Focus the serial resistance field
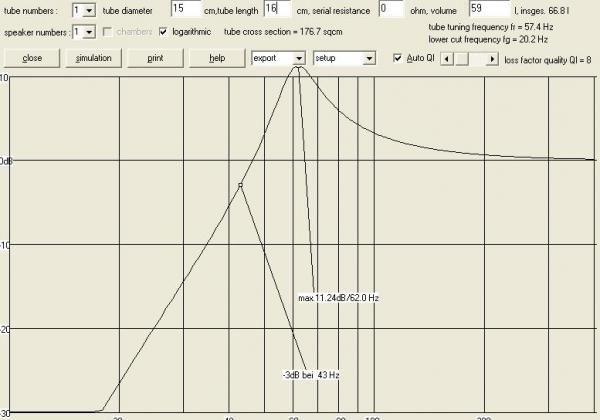The width and height of the screenshot is (600, 420). click(x=391, y=9)
